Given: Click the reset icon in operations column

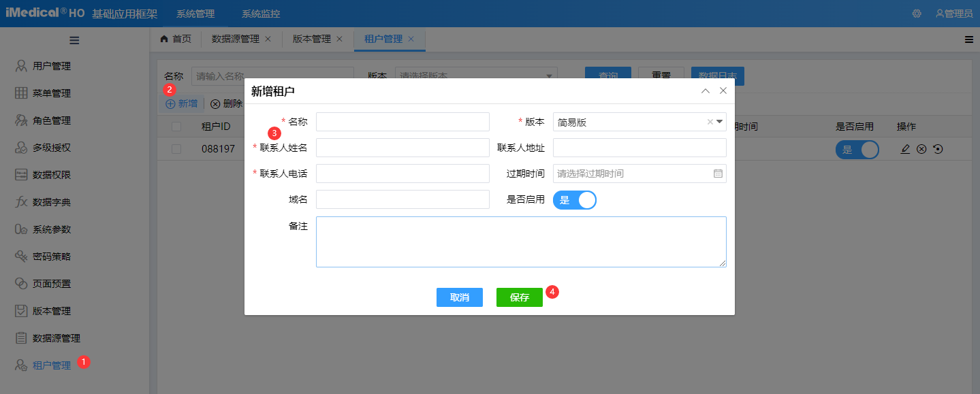Looking at the screenshot, I should coord(938,149).
